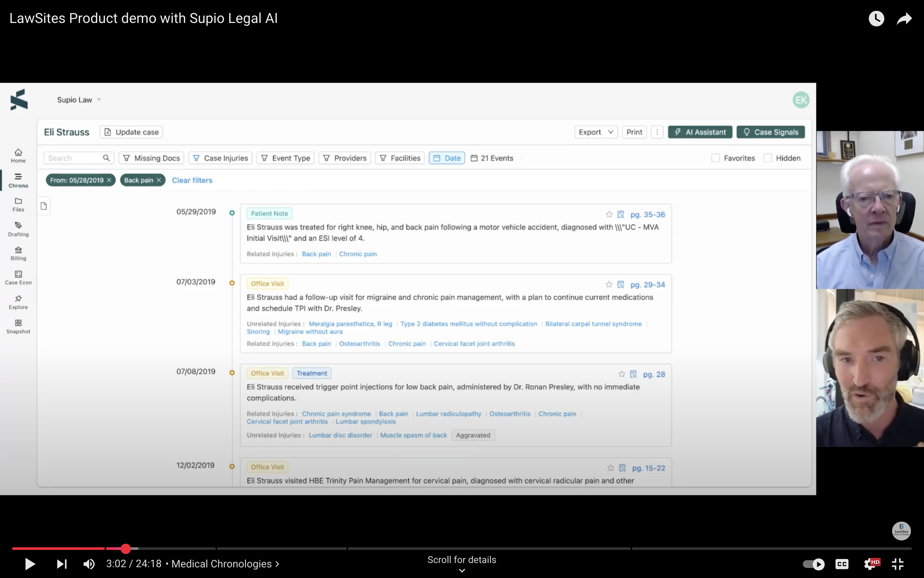Expand the Medical Chronologies chapter list
This screenshot has width=924, height=578.
(225, 564)
